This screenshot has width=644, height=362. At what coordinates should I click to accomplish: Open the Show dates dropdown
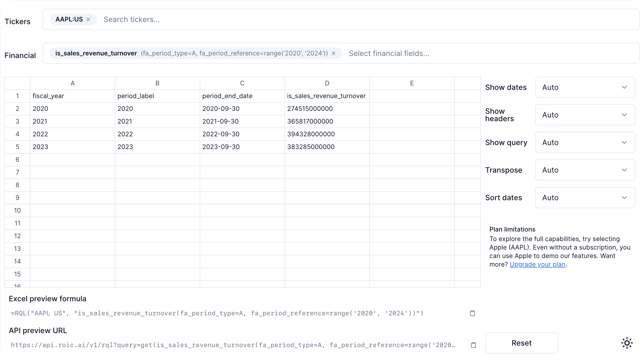pos(585,87)
